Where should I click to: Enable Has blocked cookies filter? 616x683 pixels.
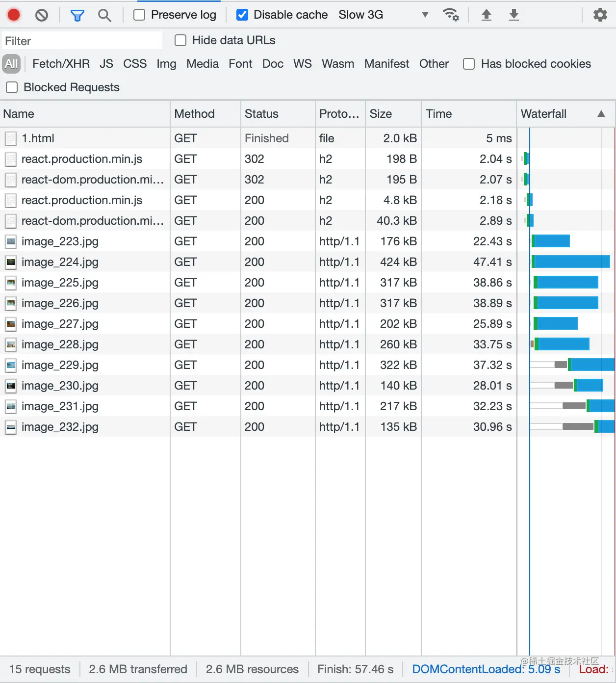click(468, 64)
